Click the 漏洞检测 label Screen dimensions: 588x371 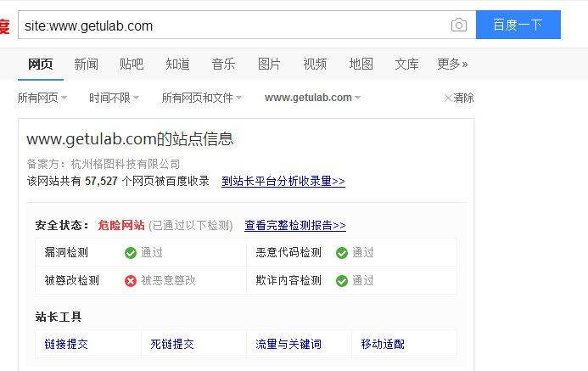point(66,252)
